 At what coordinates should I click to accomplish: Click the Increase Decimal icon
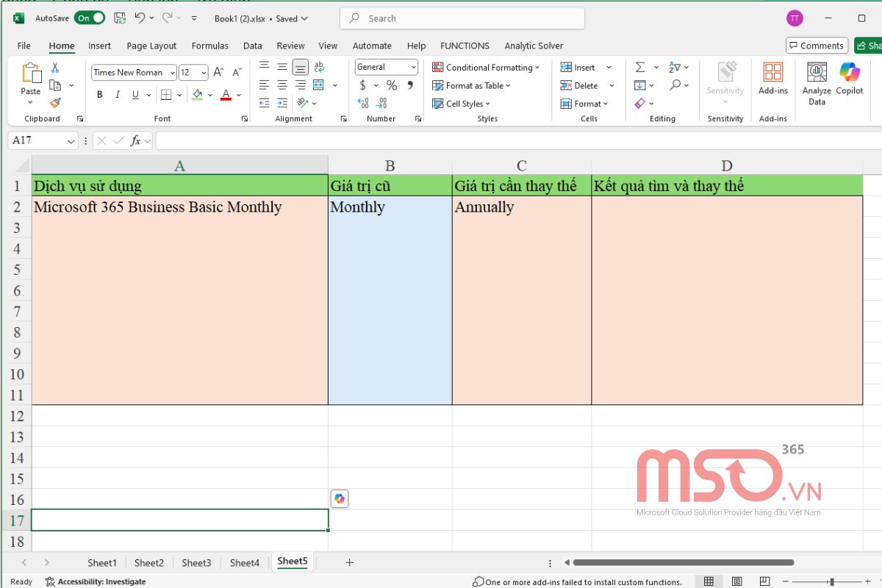click(x=363, y=104)
